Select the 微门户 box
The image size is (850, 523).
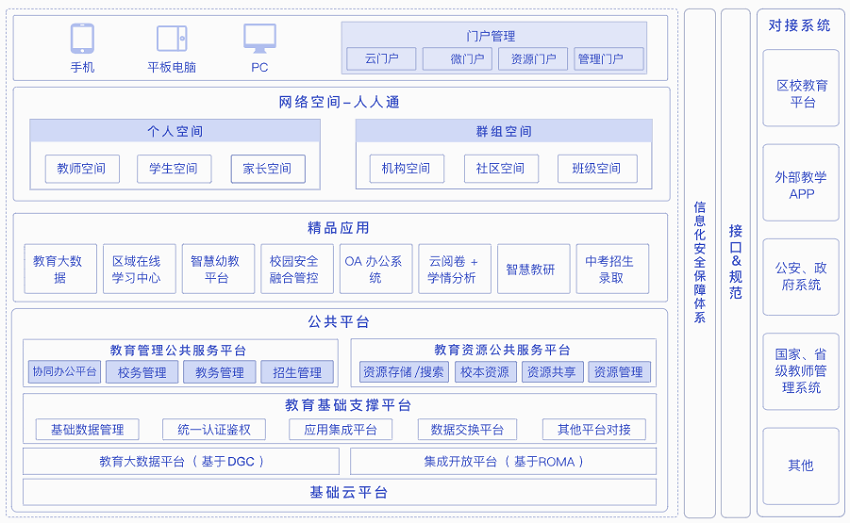point(457,59)
